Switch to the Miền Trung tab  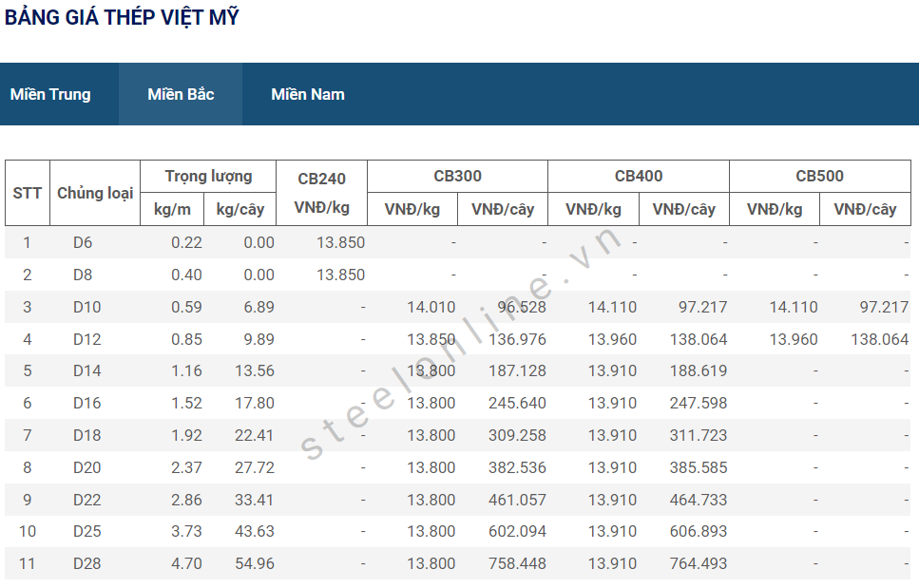(x=50, y=94)
